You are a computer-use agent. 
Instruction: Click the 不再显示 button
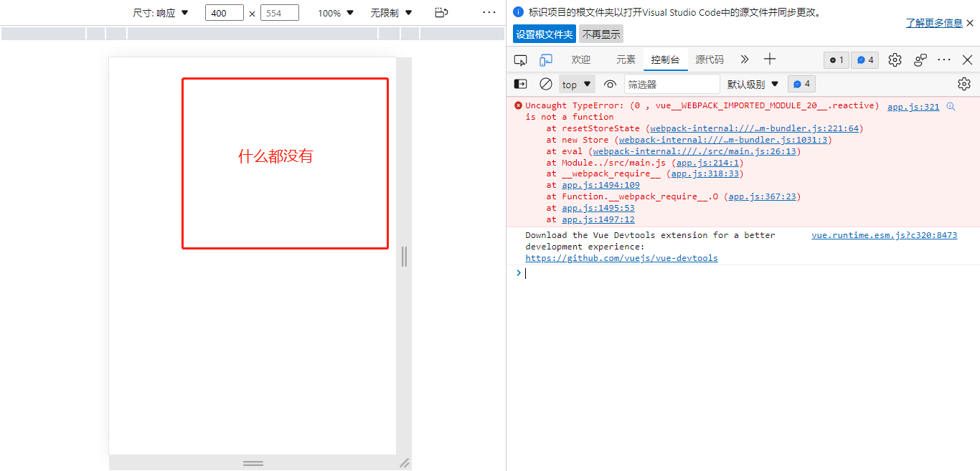click(601, 34)
